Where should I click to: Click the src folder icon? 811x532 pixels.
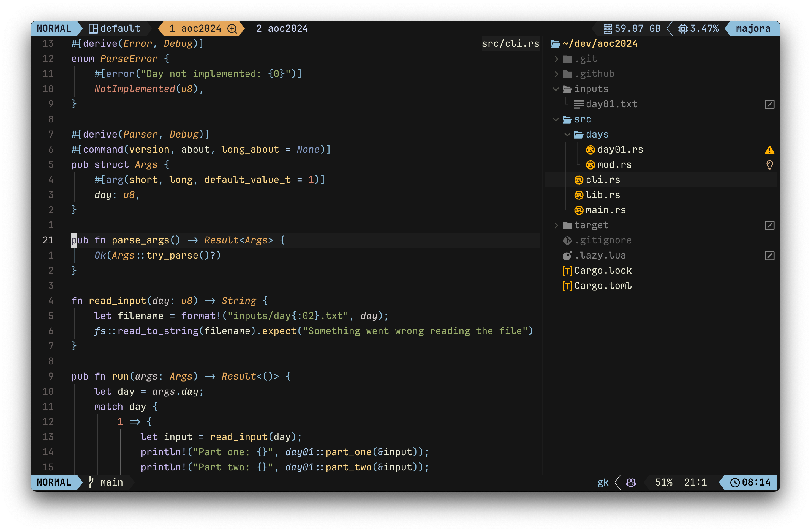[567, 120]
